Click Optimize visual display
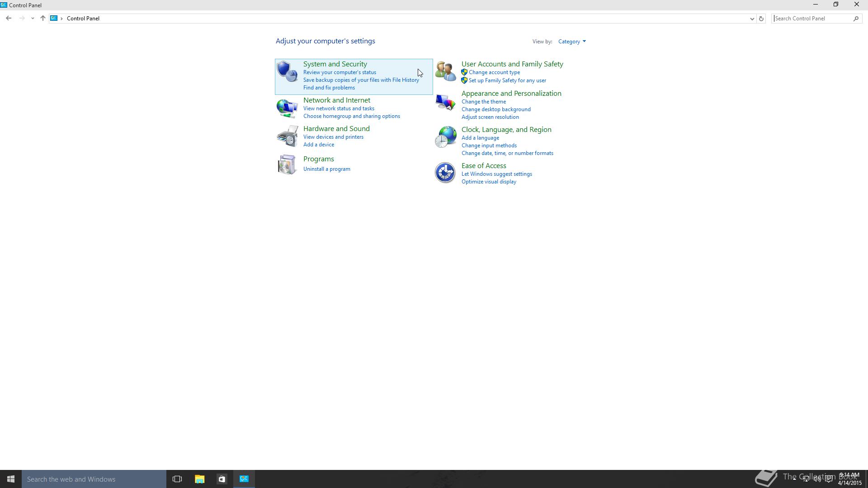 (489, 182)
